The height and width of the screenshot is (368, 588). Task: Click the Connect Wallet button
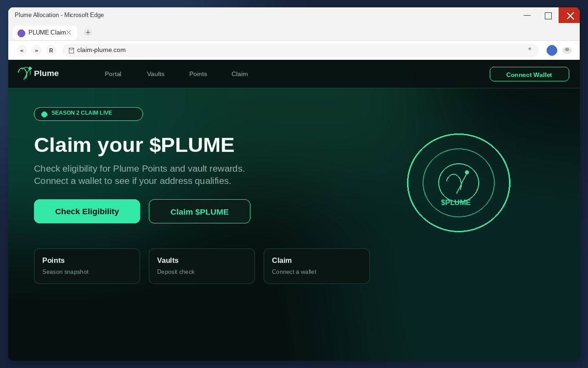pyautogui.click(x=529, y=75)
